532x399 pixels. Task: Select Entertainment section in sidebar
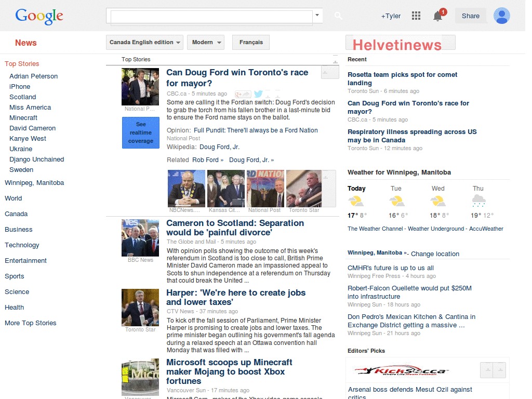pos(26,261)
